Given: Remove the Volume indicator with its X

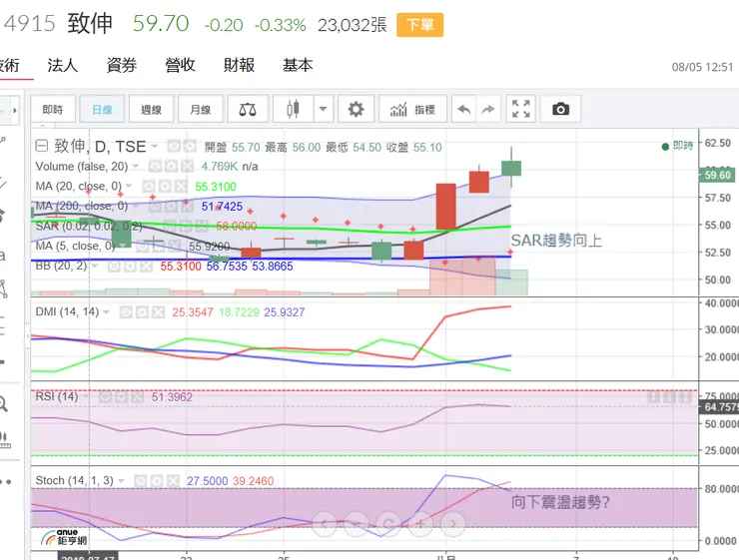Looking at the screenshot, I should click(187, 166).
